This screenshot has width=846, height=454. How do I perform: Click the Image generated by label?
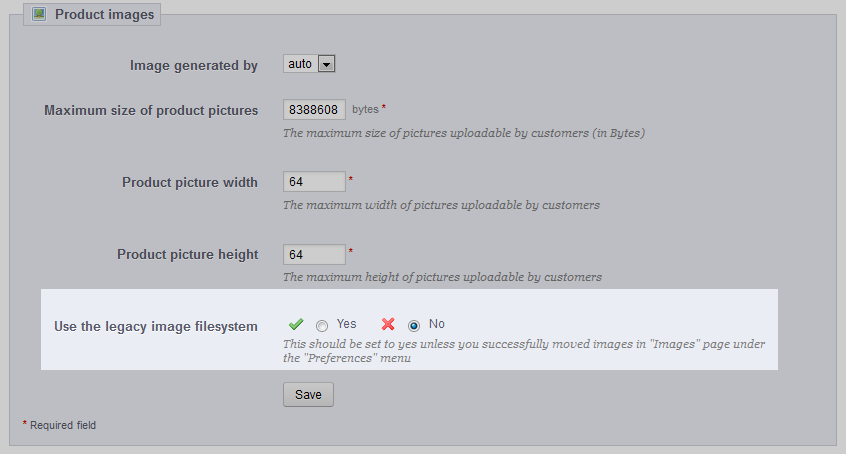point(194,65)
